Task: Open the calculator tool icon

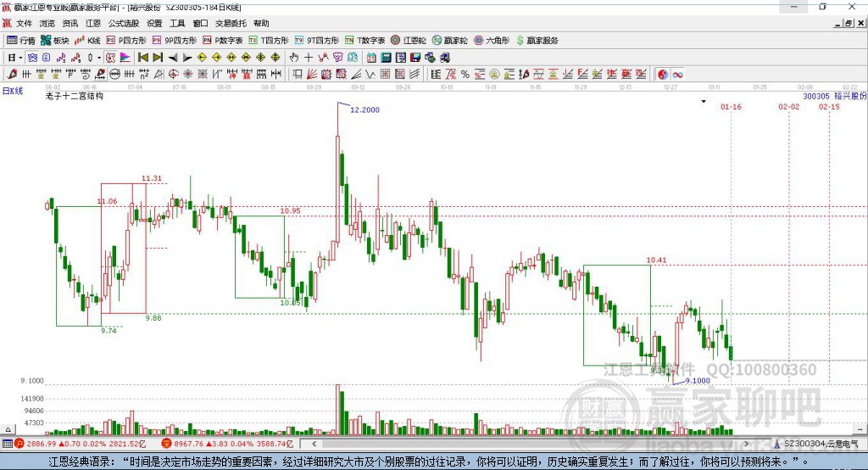Action: pos(387,58)
